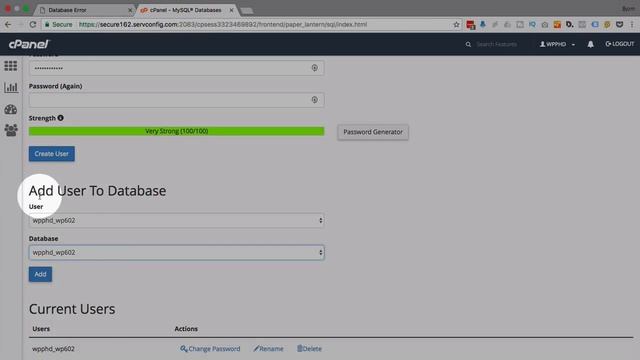
Task: Click the Strength info icon
Action: [x=60, y=118]
